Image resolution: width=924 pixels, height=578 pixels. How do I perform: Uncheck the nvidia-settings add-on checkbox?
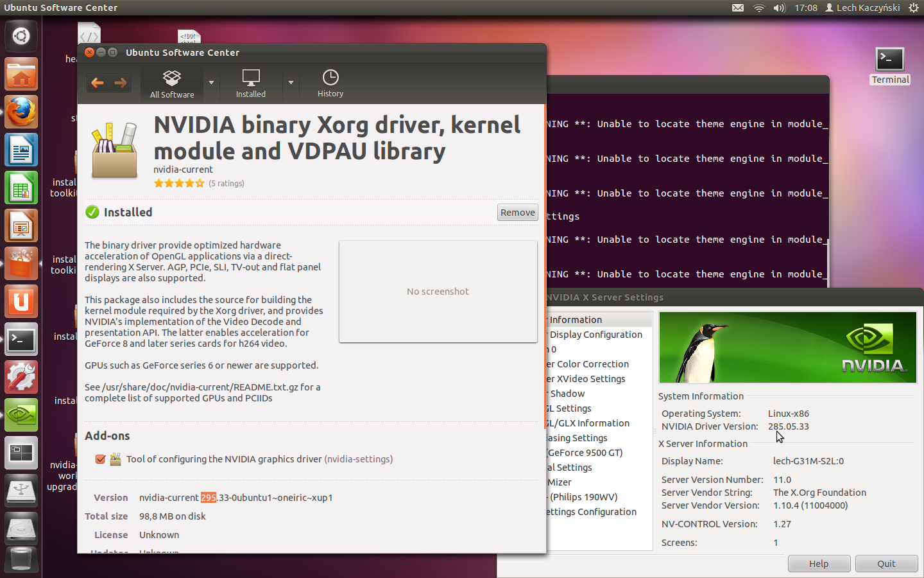100,459
